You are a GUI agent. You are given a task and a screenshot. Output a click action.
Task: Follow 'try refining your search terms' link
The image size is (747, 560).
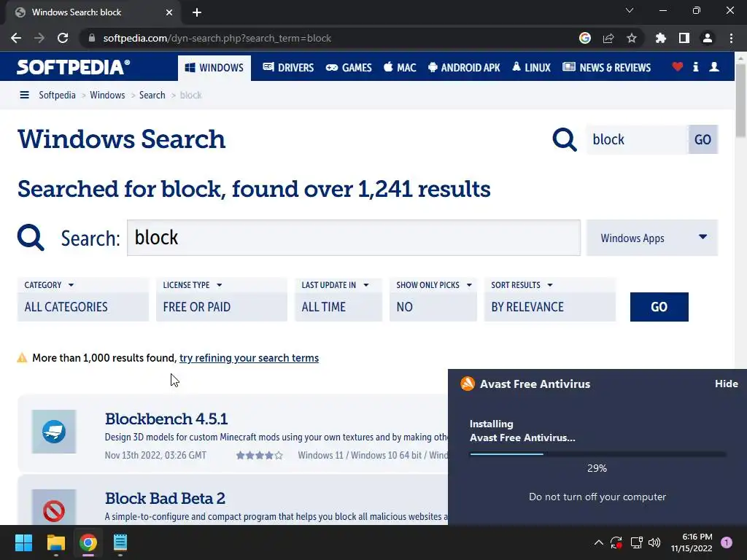point(249,357)
